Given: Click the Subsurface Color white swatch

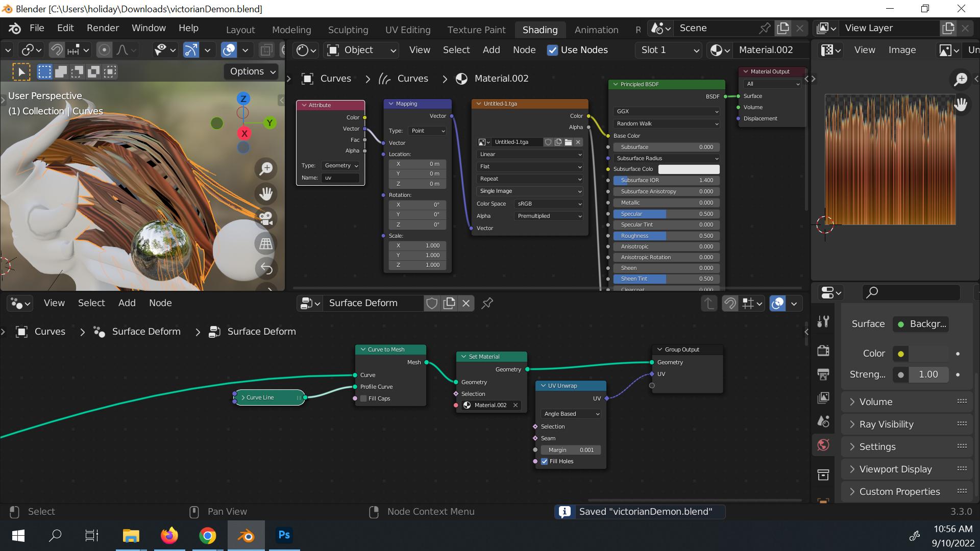Looking at the screenshot, I should (x=689, y=169).
